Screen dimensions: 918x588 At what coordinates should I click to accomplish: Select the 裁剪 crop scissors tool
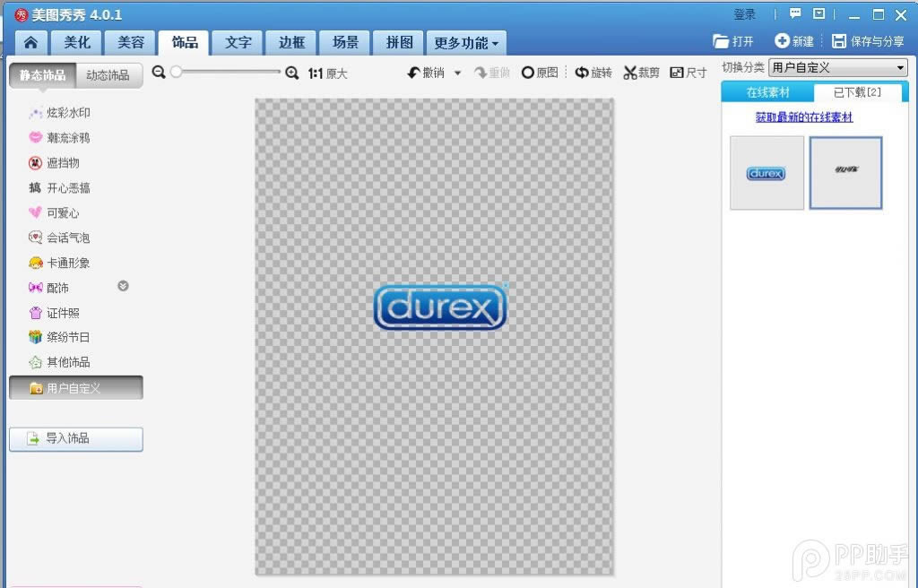(641, 73)
